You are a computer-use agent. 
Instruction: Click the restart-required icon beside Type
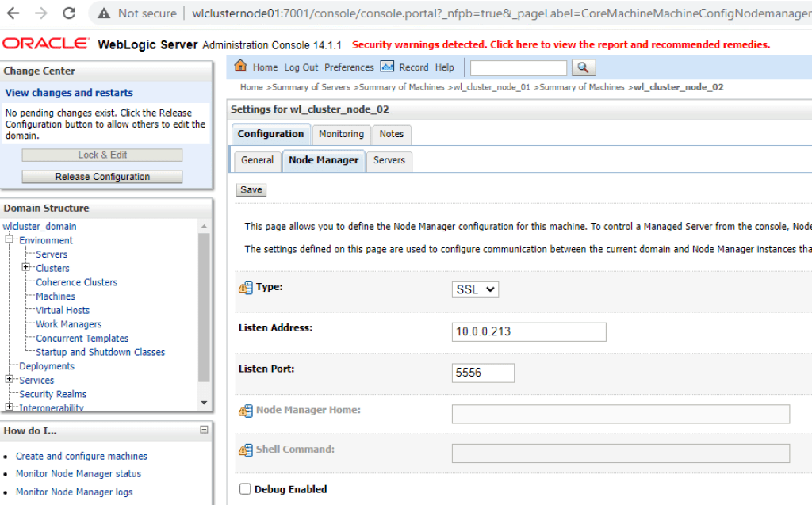[245, 288]
